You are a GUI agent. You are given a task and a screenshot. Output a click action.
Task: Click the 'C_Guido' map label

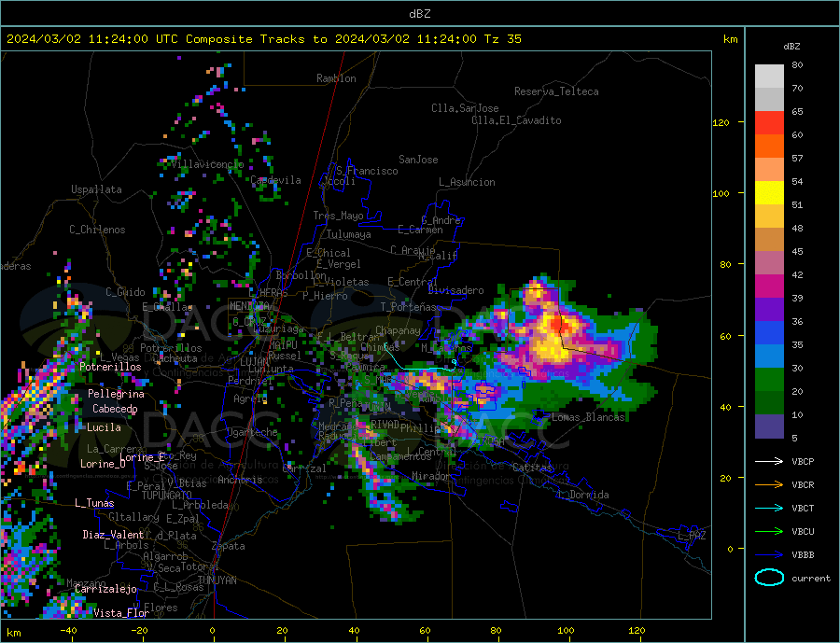(x=125, y=292)
